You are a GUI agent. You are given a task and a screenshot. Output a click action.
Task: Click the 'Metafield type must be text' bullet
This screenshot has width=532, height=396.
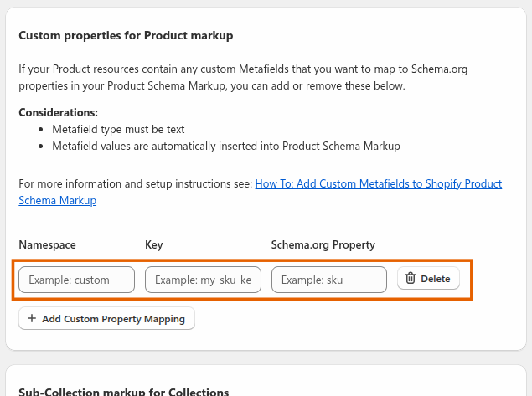click(118, 129)
